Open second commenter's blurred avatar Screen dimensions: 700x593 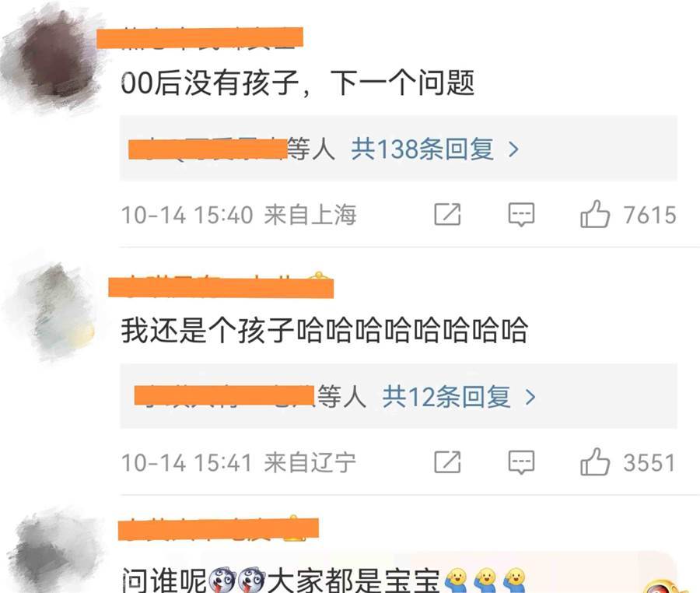tap(54, 309)
